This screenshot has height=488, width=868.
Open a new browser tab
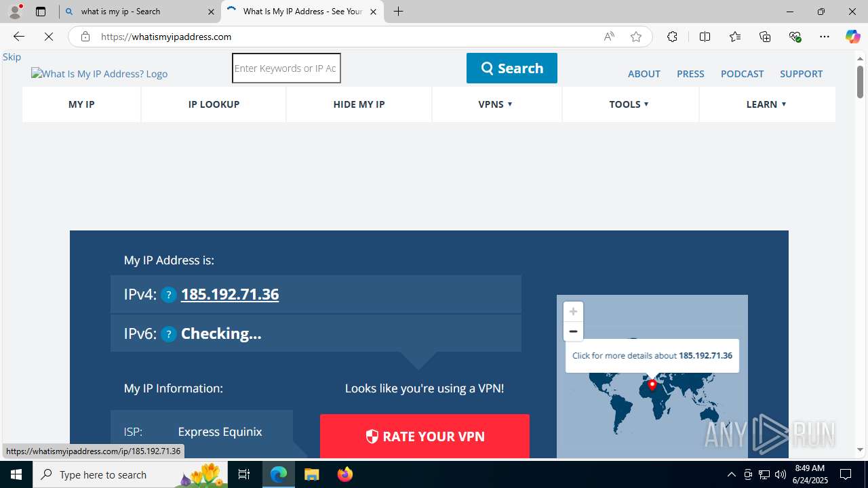(x=399, y=12)
